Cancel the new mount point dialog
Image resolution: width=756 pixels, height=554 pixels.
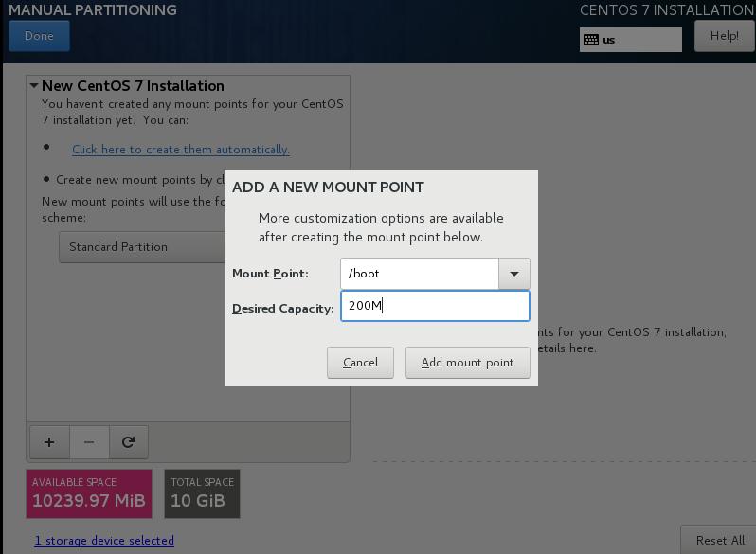coord(360,363)
